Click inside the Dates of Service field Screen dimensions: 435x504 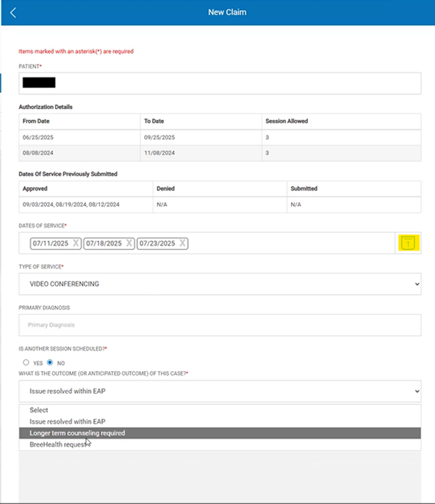click(290, 243)
